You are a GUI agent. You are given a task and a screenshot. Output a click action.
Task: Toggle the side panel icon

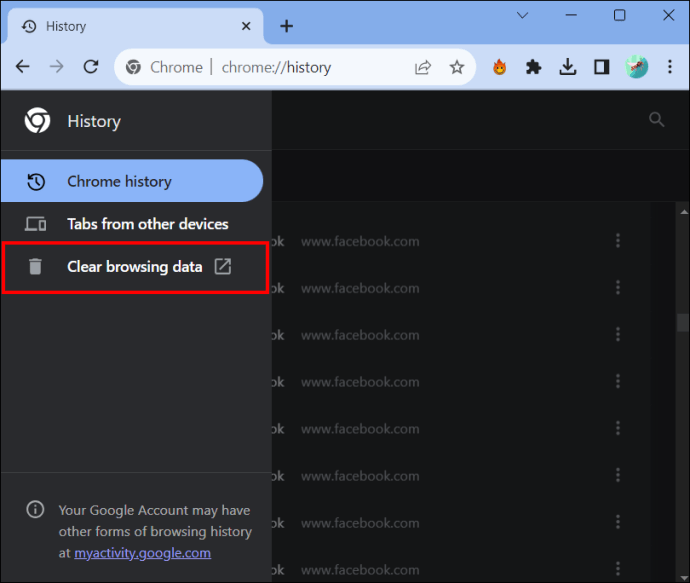[602, 67]
